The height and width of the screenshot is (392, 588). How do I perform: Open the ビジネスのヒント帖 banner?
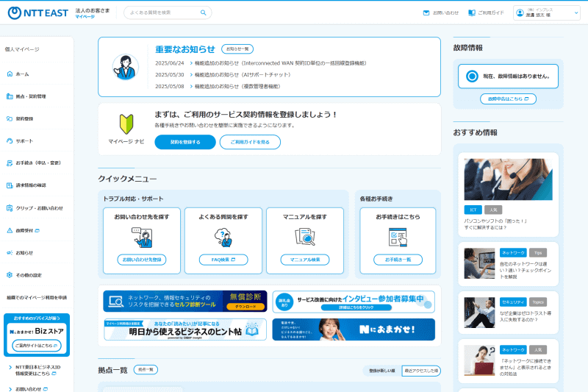185,329
